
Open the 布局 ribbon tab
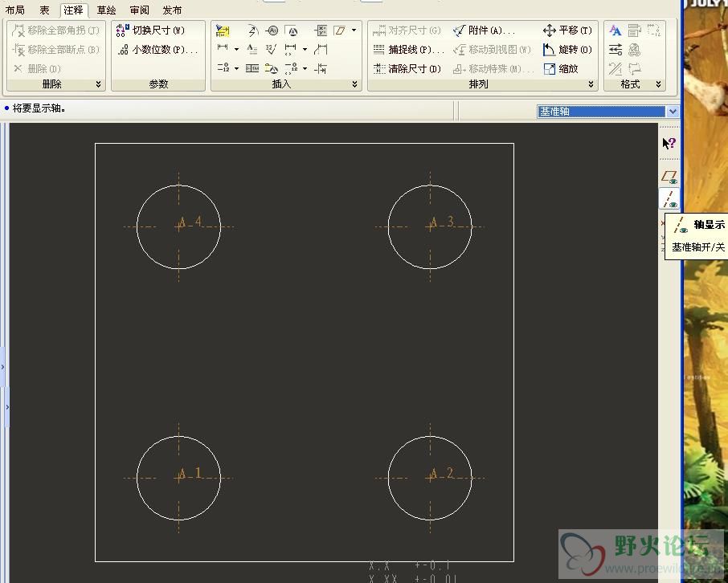14,10
